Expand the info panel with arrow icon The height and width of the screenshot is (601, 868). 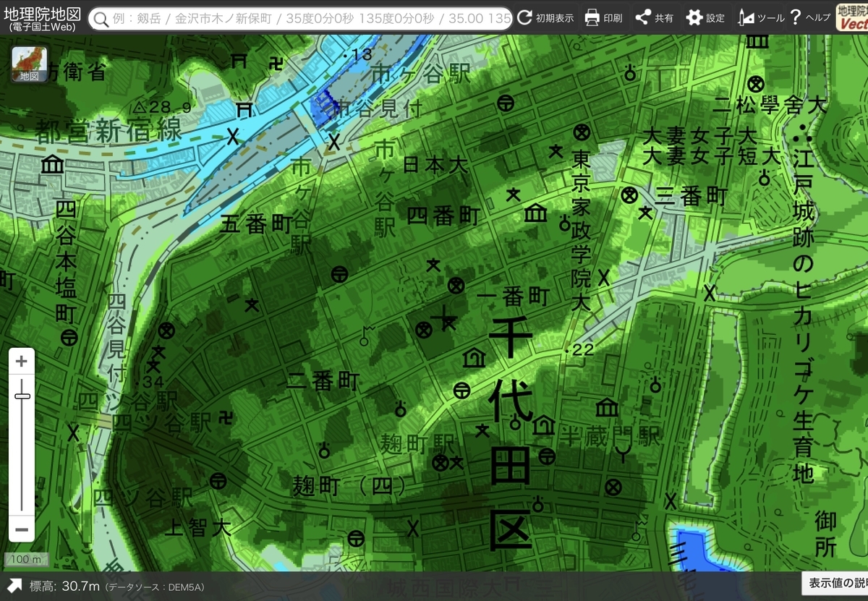click(14, 586)
